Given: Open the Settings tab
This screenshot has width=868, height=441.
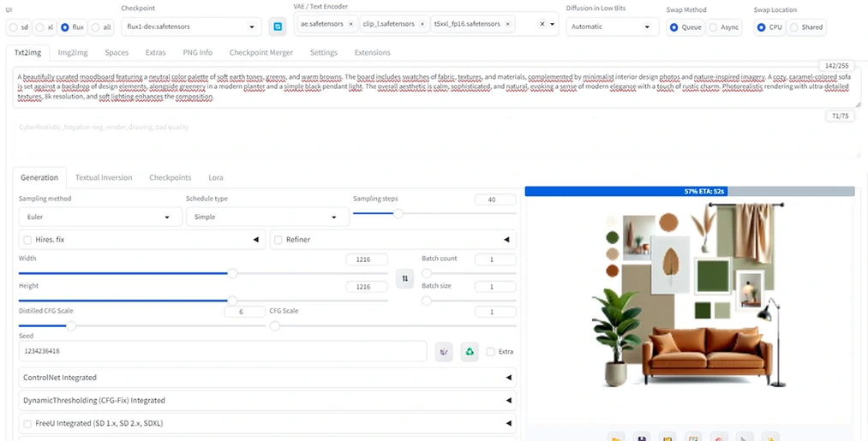Looking at the screenshot, I should [x=324, y=52].
